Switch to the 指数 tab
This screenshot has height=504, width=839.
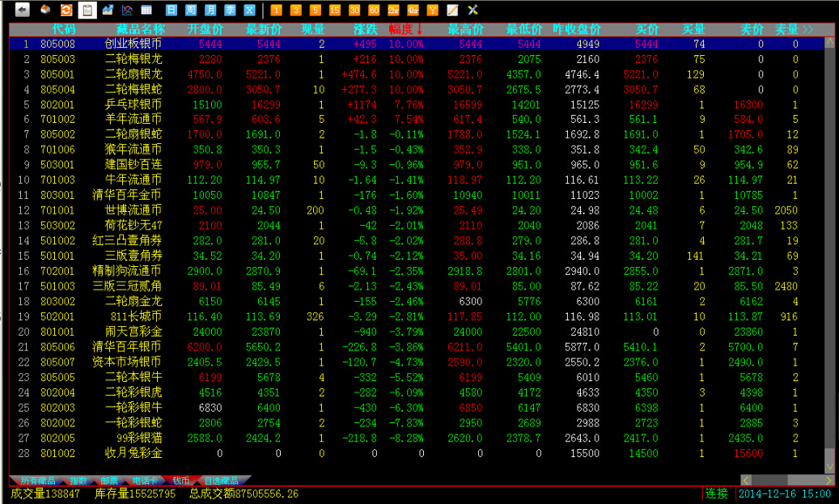(x=78, y=481)
